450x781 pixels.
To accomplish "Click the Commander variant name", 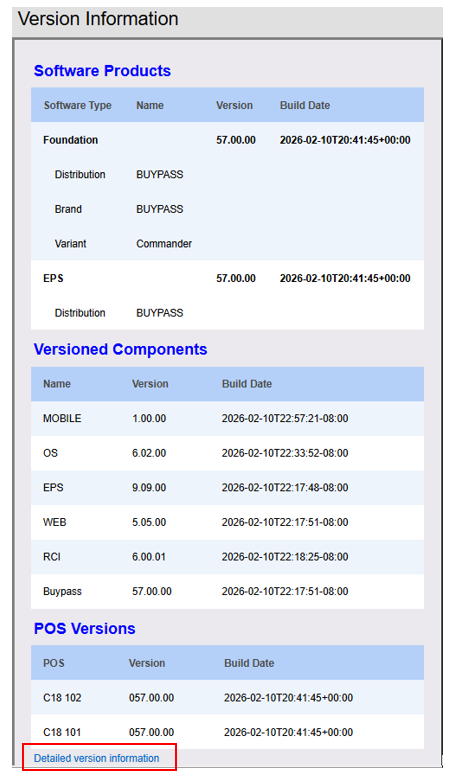I will (164, 244).
